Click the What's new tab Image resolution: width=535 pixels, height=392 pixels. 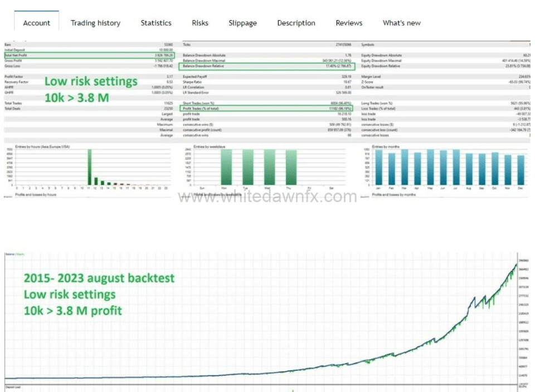click(x=401, y=23)
